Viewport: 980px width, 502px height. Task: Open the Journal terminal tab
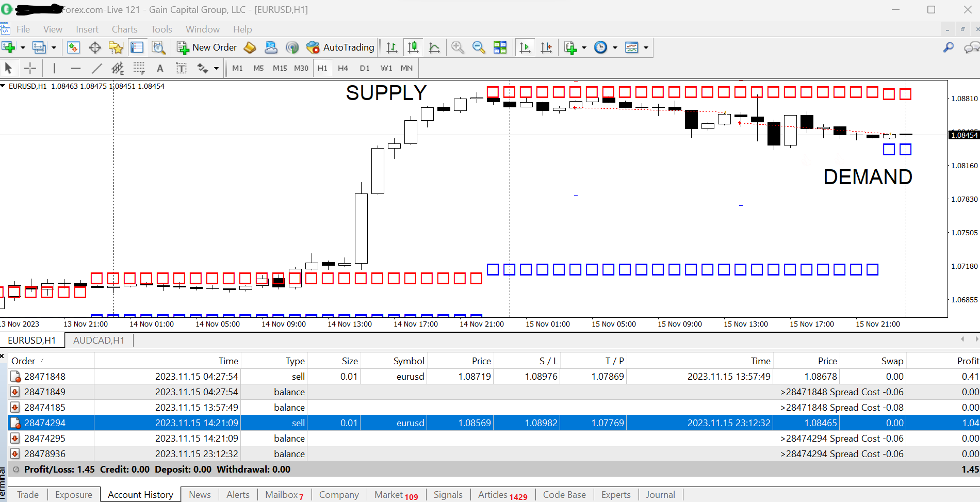click(660, 495)
